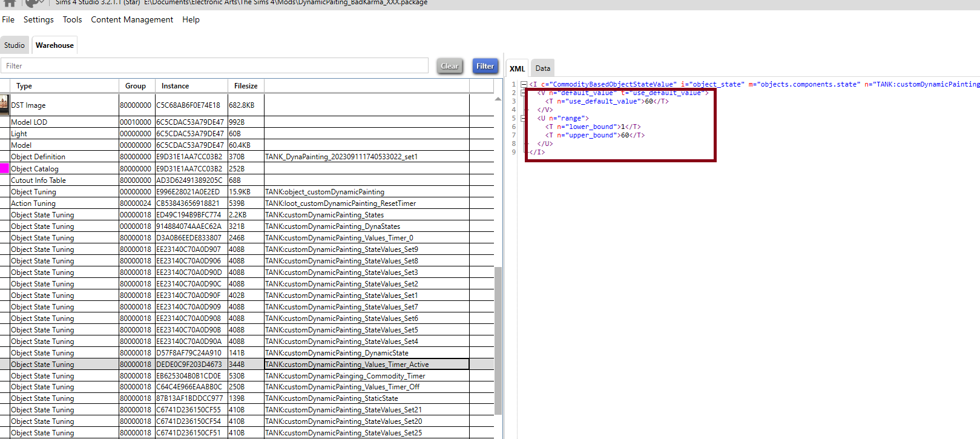Screen dimensions: 980x439
Task: Click the blue Filter button
Action: pos(485,66)
